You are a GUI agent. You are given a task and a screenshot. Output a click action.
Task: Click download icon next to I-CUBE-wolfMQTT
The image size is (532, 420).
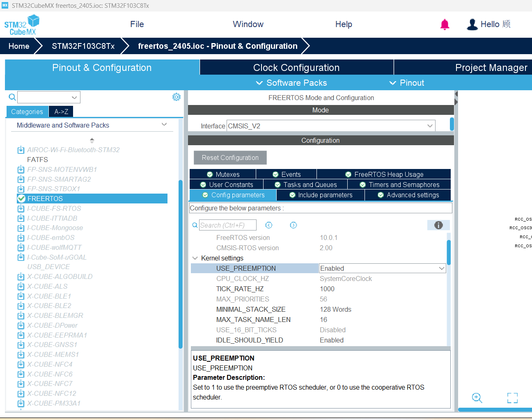coord(21,247)
